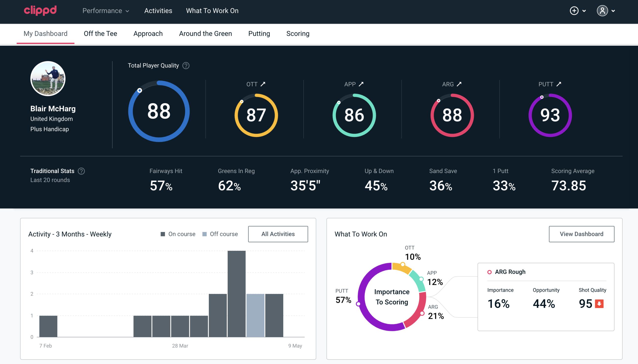This screenshot has height=364, width=638.
Task: Select the Around the Green menu item
Action: (205, 33)
